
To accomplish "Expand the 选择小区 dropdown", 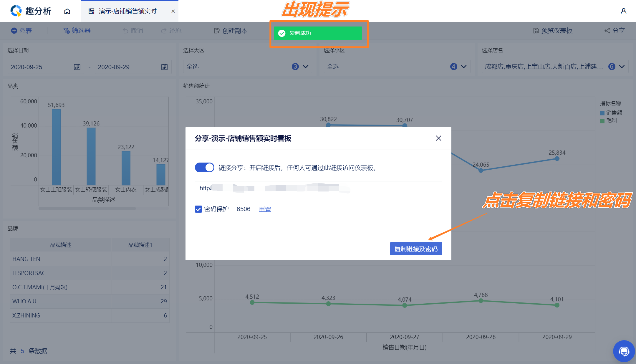I will tap(464, 67).
